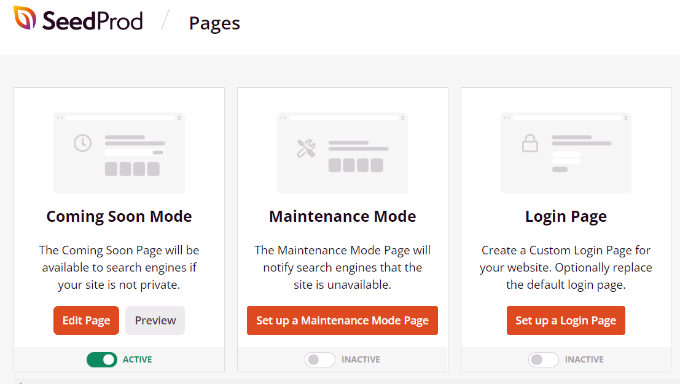Click the INACTIVE label under Maintenance Mode
Viewport: 680px width, 384px height.
(x=361, y=360)
